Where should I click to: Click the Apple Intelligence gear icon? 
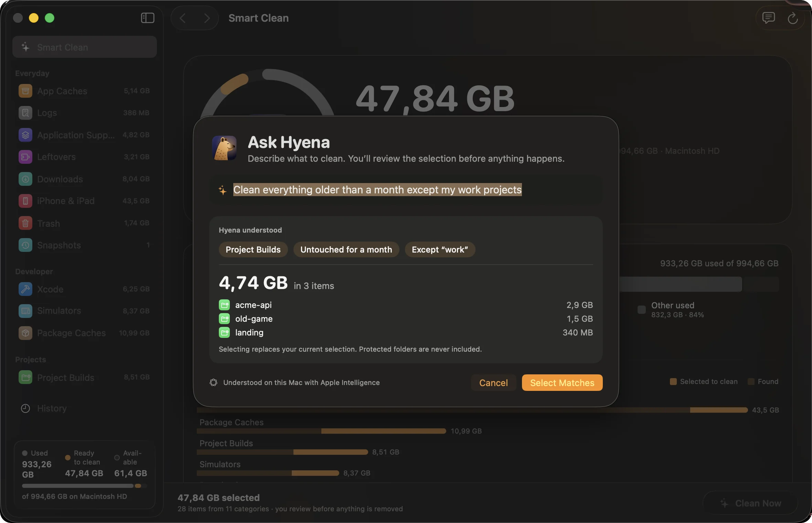[213, 383]
